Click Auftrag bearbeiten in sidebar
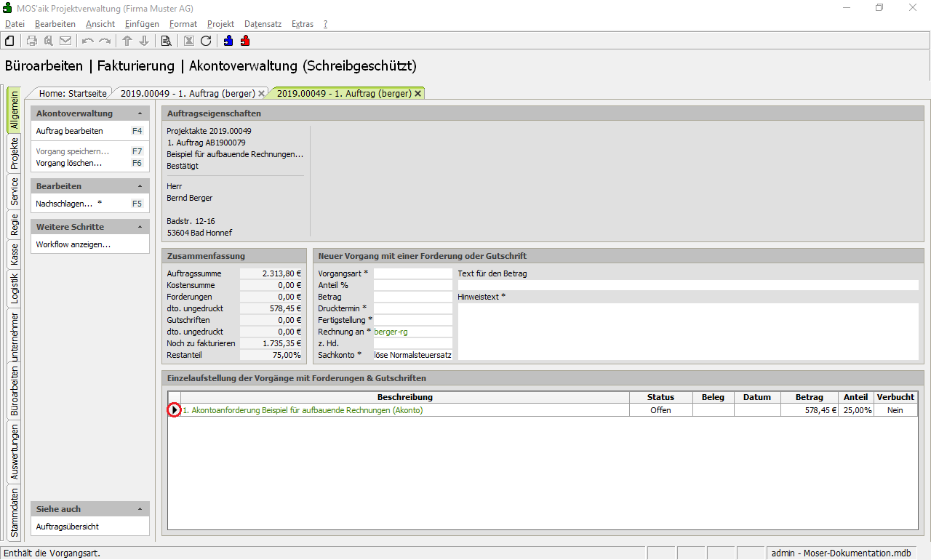 [x=70, y=131]
